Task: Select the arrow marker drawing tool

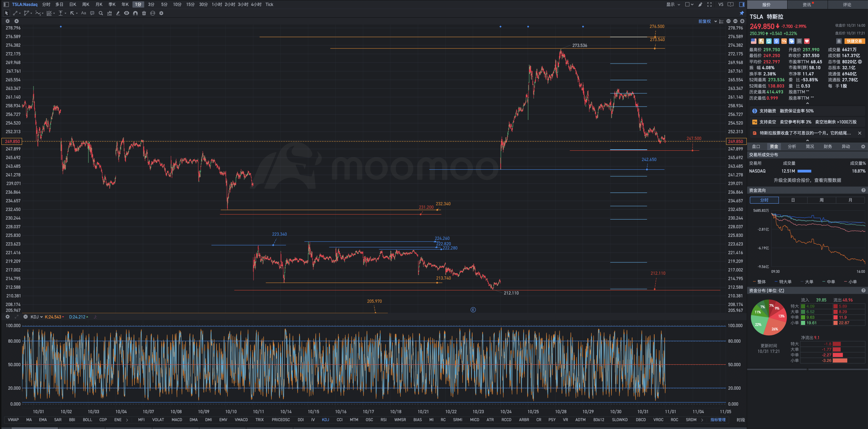Action: coord(72,13)
